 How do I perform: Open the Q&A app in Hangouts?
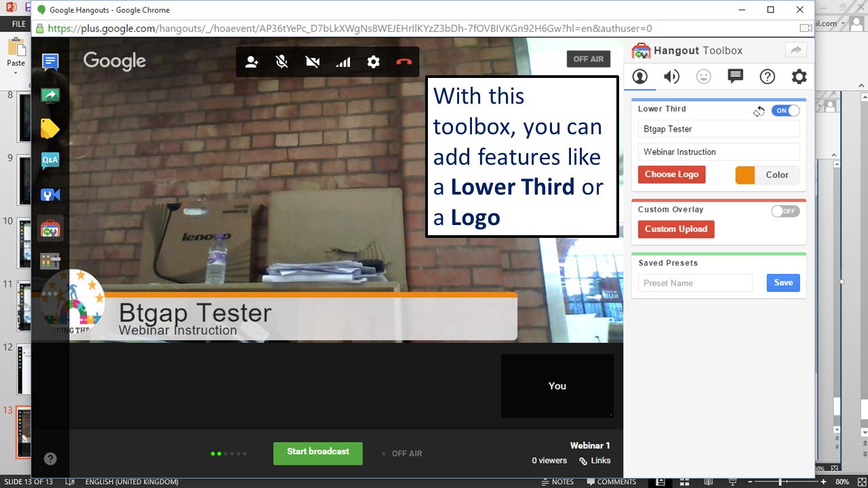tap(50, 161)
